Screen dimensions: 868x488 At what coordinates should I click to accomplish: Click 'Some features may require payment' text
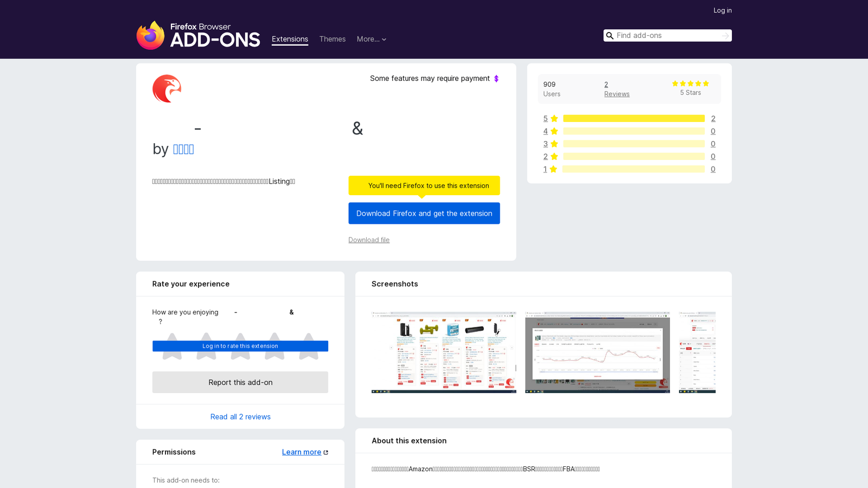pyautogui.click(x=430, y=79)
